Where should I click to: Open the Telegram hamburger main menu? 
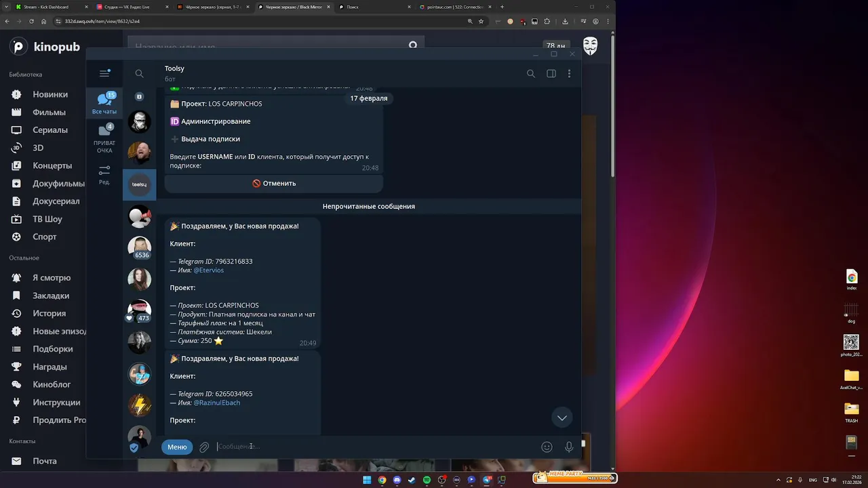[x=104, y=73]
